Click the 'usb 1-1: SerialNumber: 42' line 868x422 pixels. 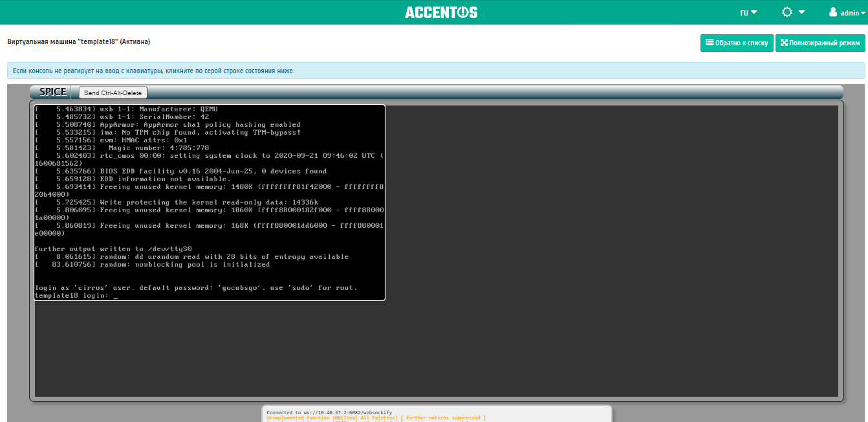122,117
